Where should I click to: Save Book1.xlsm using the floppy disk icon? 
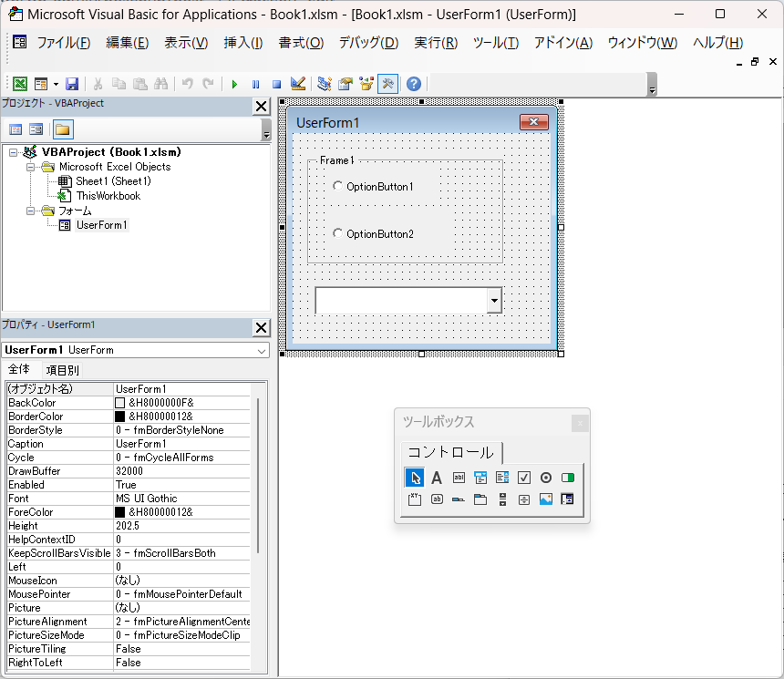click(72, 84)
